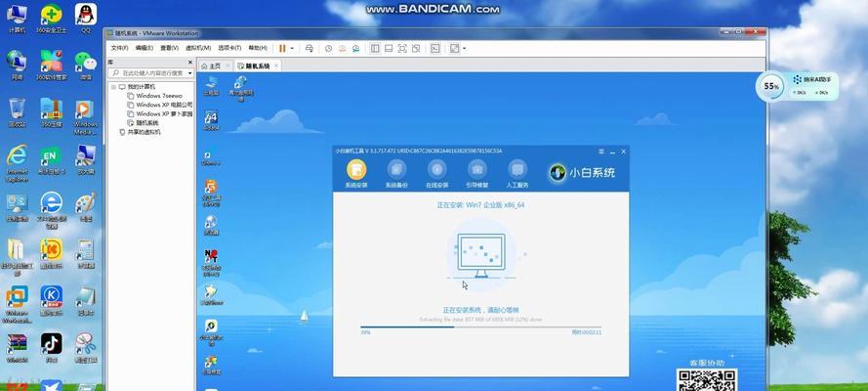Select Windows XP 电脑公司 in the library
Viewport: 868px width, 391px height.
pos(160,105)
